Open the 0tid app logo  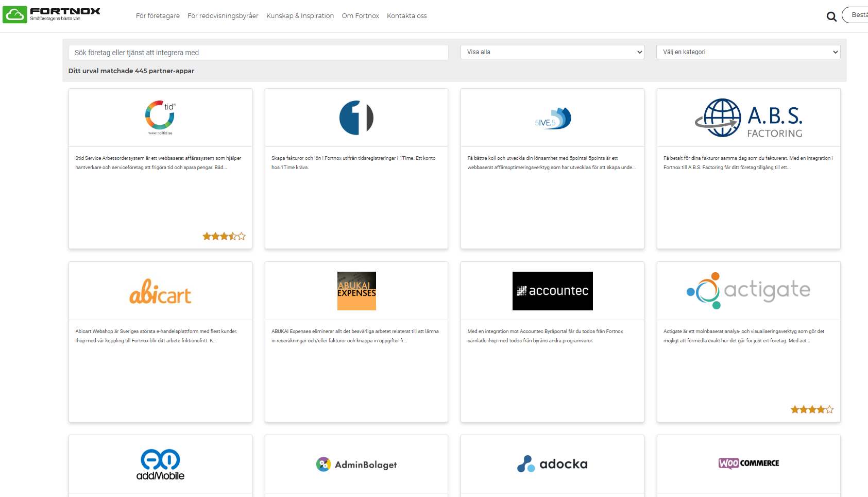(x=160, y=118)
